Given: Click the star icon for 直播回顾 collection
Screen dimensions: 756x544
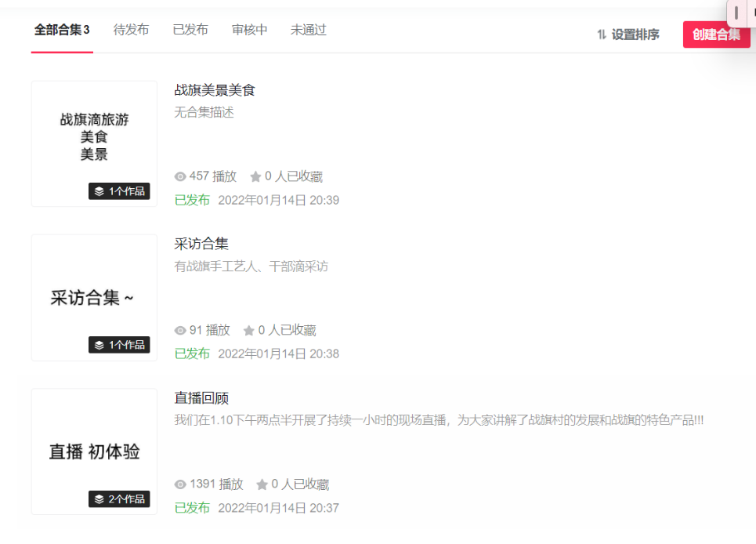Looking at the screenshot, I should coord(262,484).
